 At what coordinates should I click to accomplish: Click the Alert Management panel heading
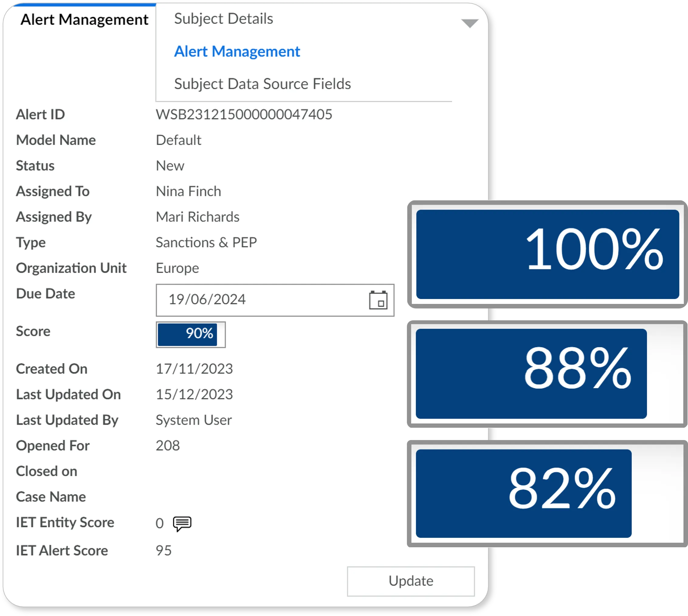(84, 20)
